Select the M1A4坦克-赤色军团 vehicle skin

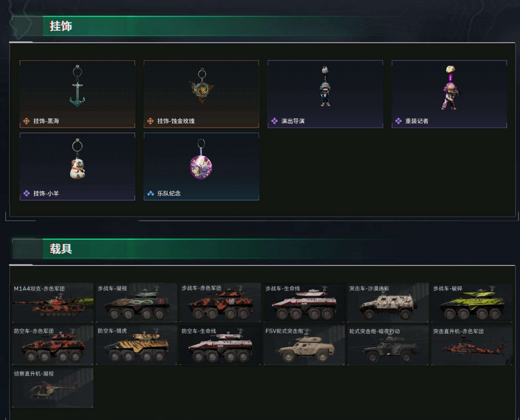53,302
